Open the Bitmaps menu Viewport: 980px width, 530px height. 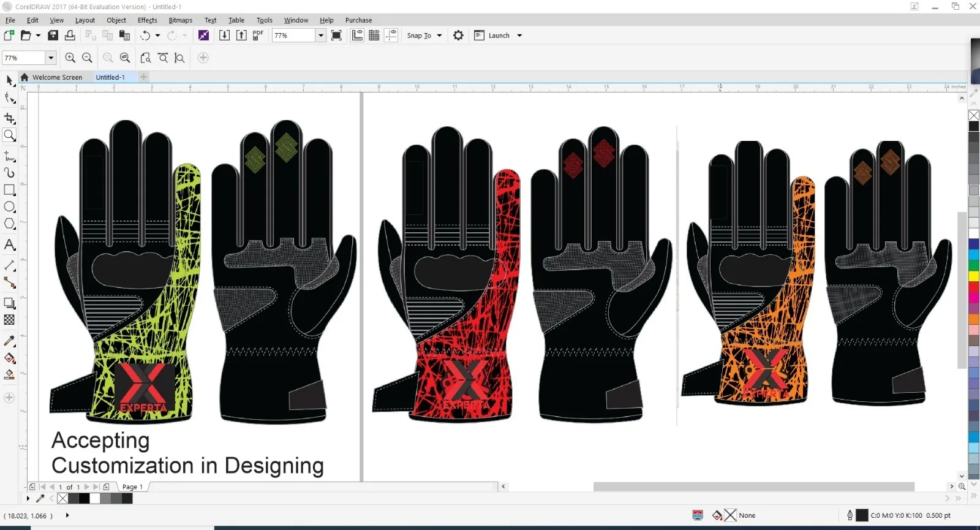point(181,20)
